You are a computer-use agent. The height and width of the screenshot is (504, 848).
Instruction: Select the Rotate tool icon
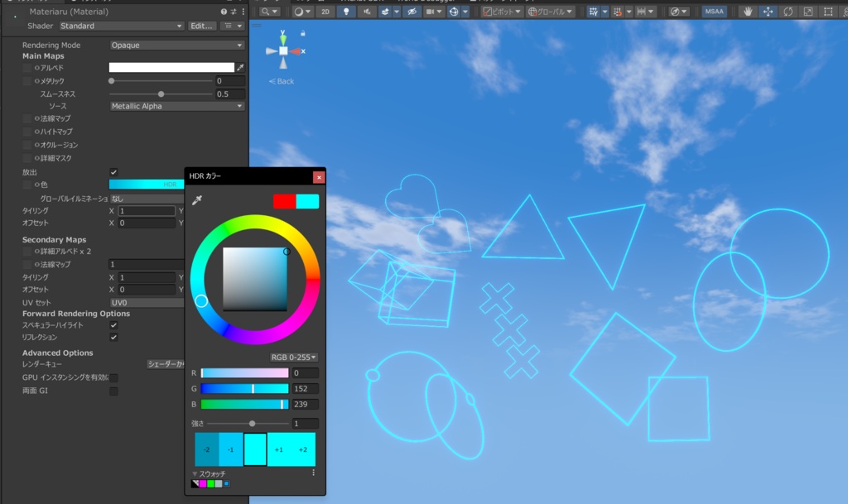tap(788, 12)
